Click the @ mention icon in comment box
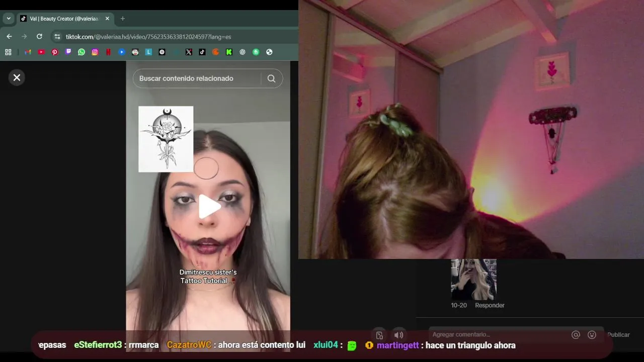644x362 pixels. coord(576,334)
